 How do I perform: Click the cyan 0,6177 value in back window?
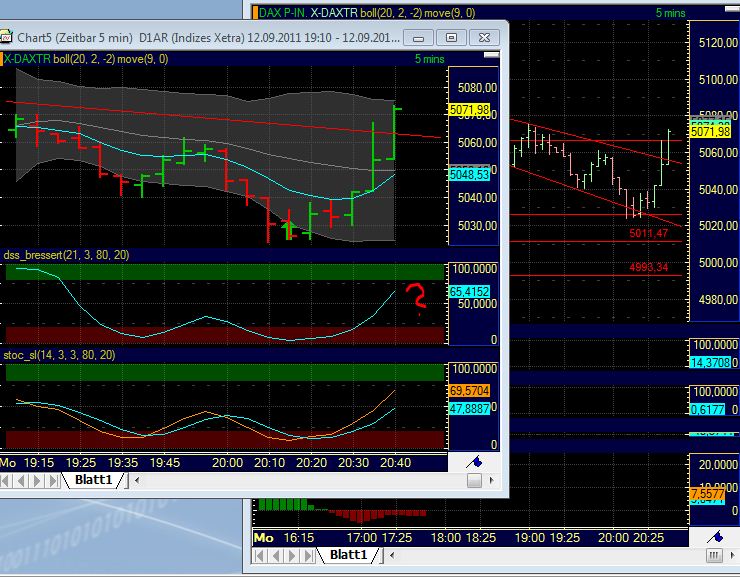pyautogui.click(x=707, y=410)
